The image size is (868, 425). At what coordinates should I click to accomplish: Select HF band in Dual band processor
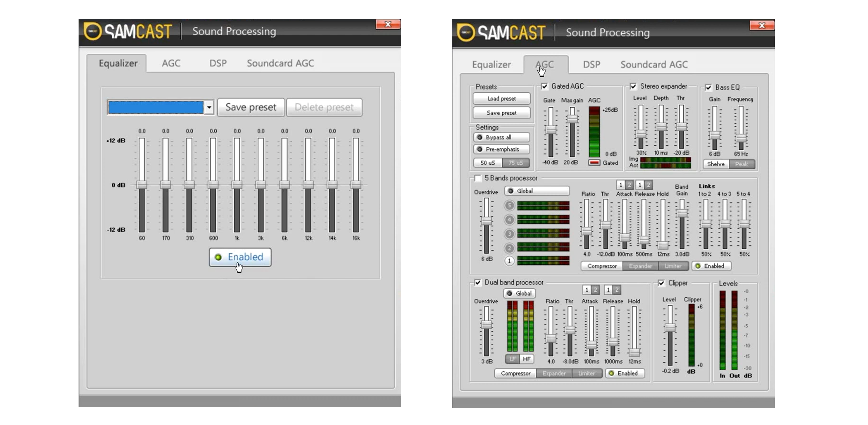(x=527, y=359)
